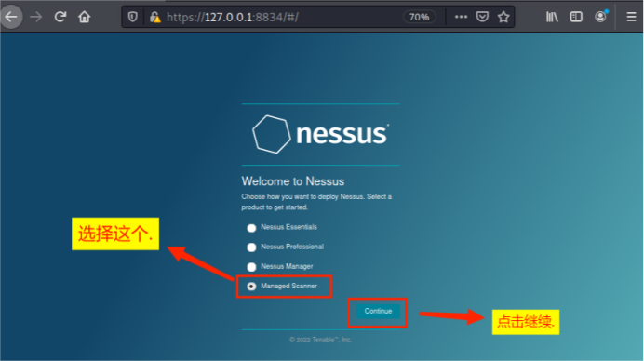The height and width of the screenshot is (361, 644).
Task: Reload the Nessus page
Action: [60, 17]
